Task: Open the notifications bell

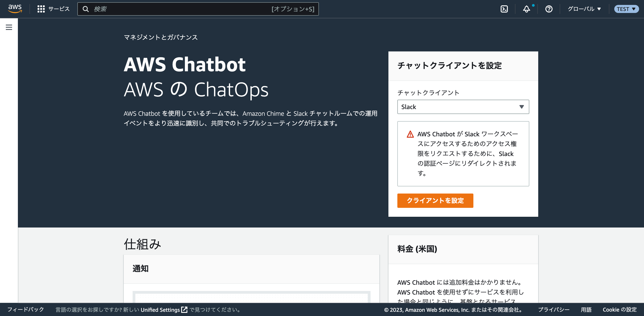Action: [526, 9]
